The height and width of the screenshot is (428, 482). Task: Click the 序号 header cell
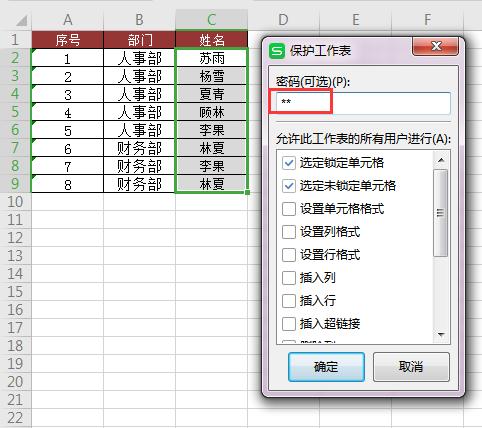click(67, 40)
